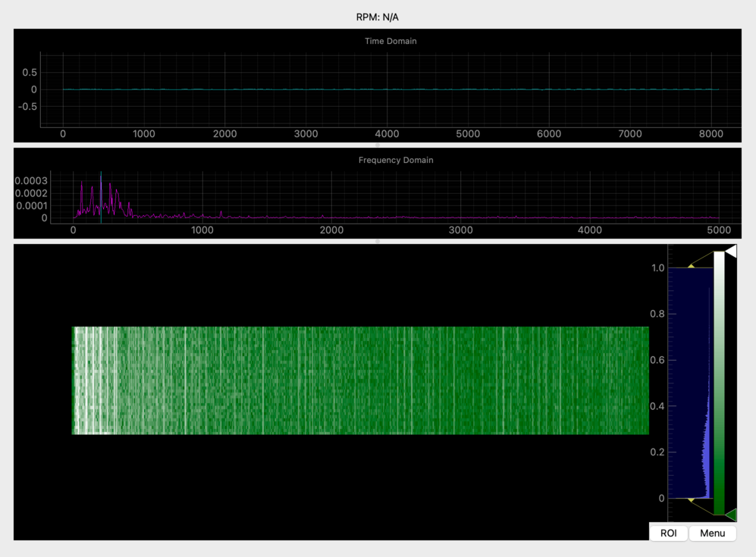Click the blue histogram level region
756x557 pixels.
tap(691, 383)
